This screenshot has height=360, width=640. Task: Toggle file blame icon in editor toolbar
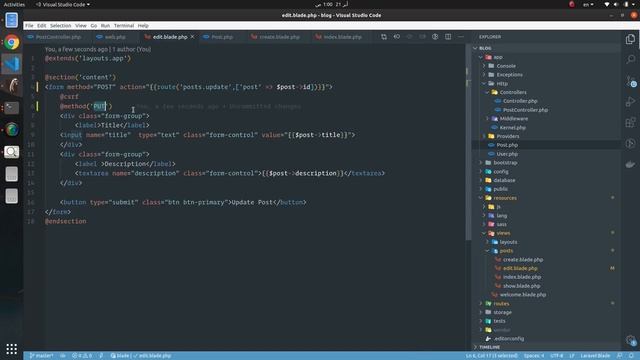pos(435,37)
